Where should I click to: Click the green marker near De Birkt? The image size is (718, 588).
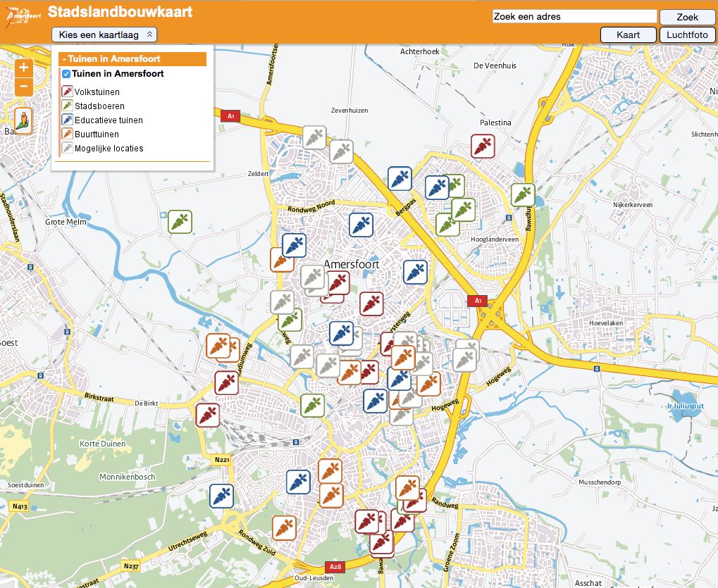[x=311, y=406]
